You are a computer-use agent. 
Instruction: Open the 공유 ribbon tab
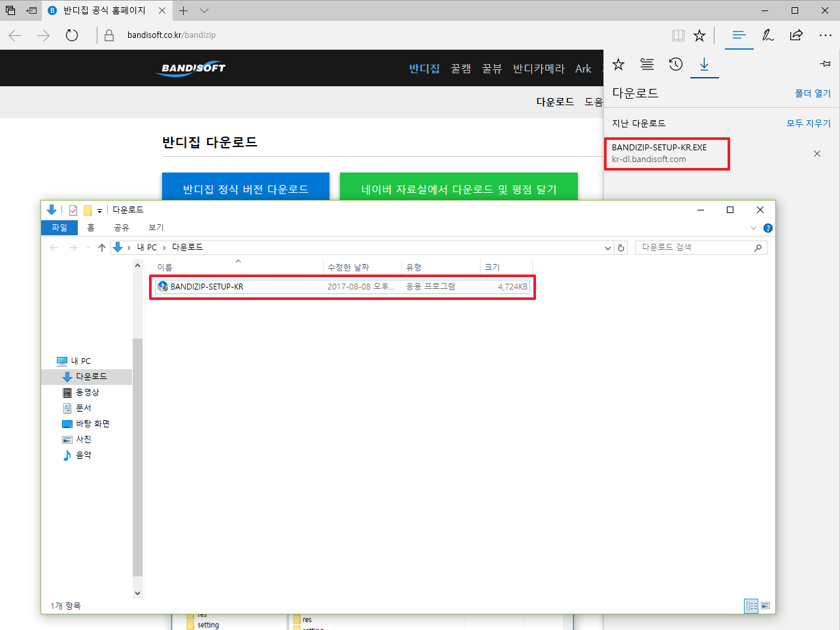tap(122, 227)
